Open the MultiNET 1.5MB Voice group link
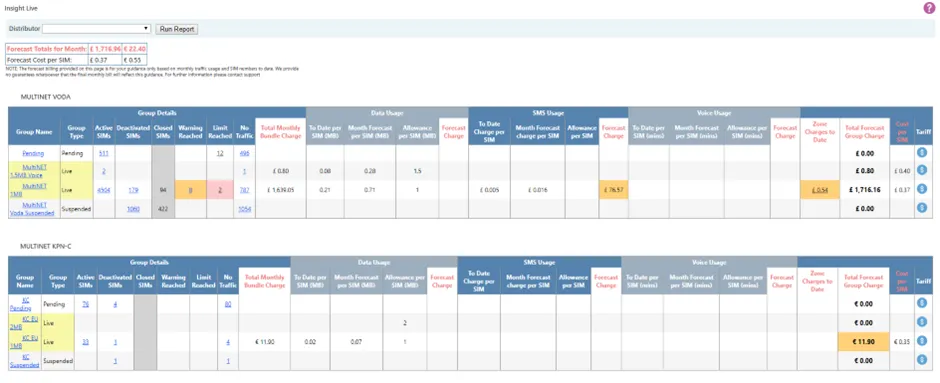The image size is (940, 383). (30, 171)
